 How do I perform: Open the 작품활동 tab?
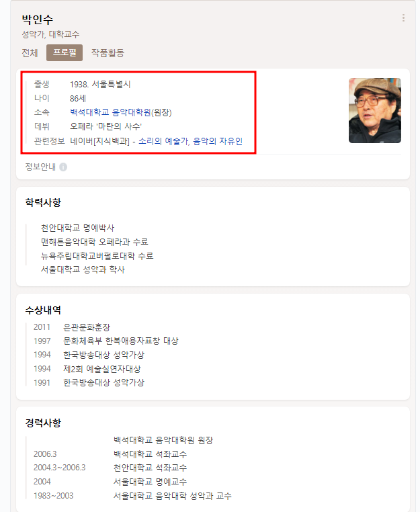click(x=108, y=52)
